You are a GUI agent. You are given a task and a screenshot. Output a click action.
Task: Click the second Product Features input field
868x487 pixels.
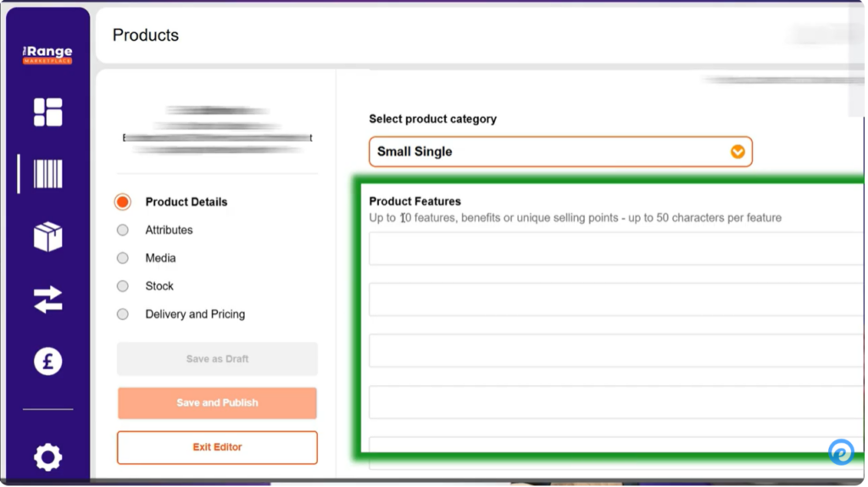tap(615, 300)
